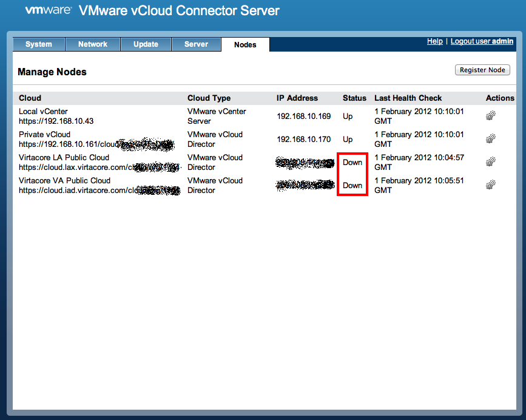Click the Actions column header
Screen dimensions: 526x420
pyautogui.click(x=500, y=98)
